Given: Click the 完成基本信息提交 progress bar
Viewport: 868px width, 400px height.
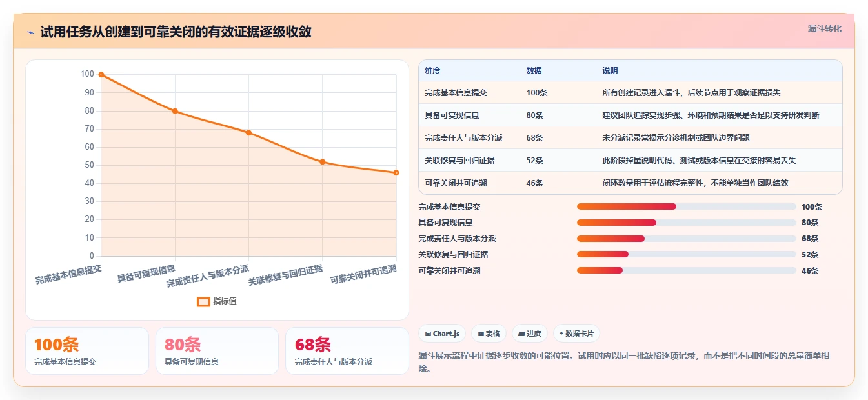Looking at the screenshot, I should (x=687, y=206).
